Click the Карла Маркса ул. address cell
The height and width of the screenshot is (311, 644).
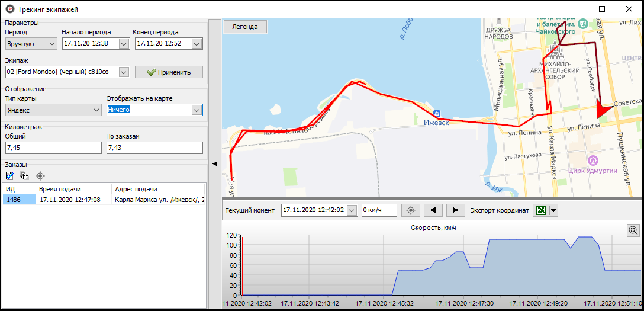[x=159, y=200]
